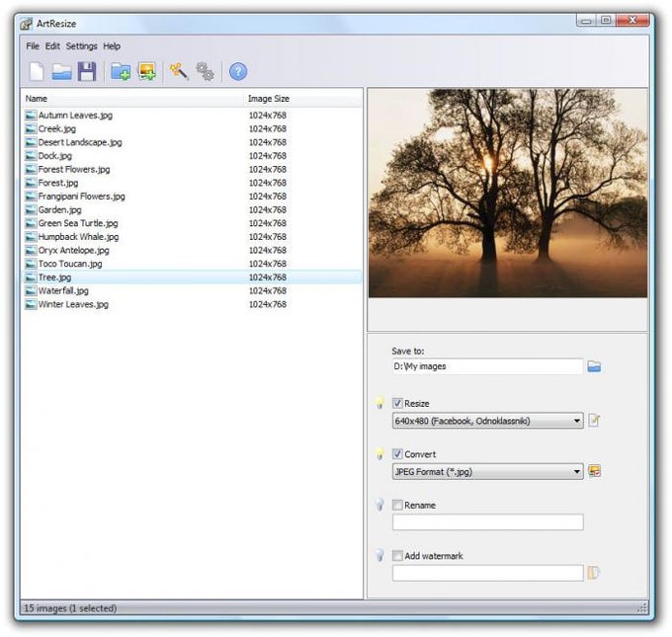The width and height of the screenshot is (672, 637).
Task: Click the New project blank page icon
Action: coord(37,71)
